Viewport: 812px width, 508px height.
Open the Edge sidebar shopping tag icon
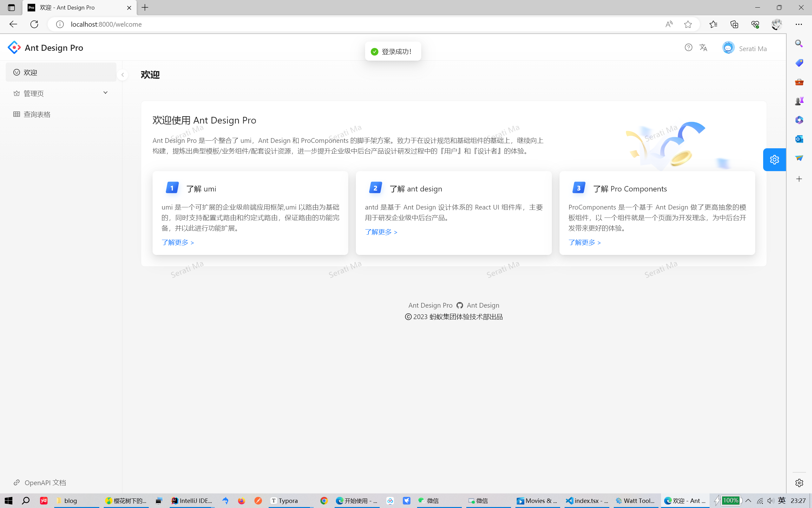799,63
